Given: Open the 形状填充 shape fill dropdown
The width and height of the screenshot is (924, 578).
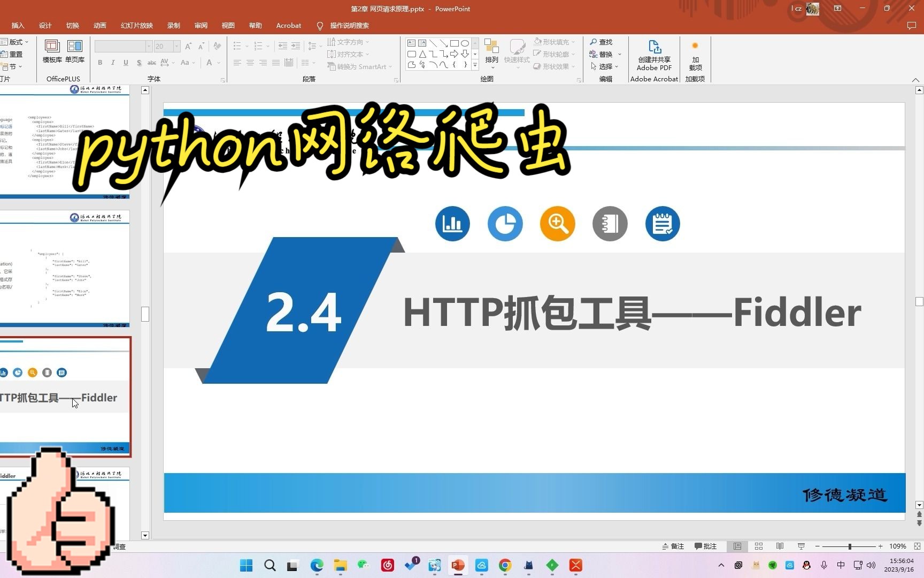Looking at the screenshot, I should tap(555, 42).
